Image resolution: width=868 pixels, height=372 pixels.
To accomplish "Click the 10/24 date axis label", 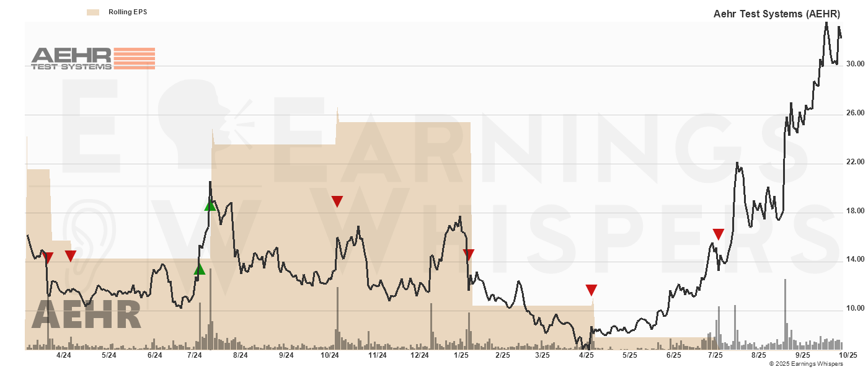I will coord(330,355).
